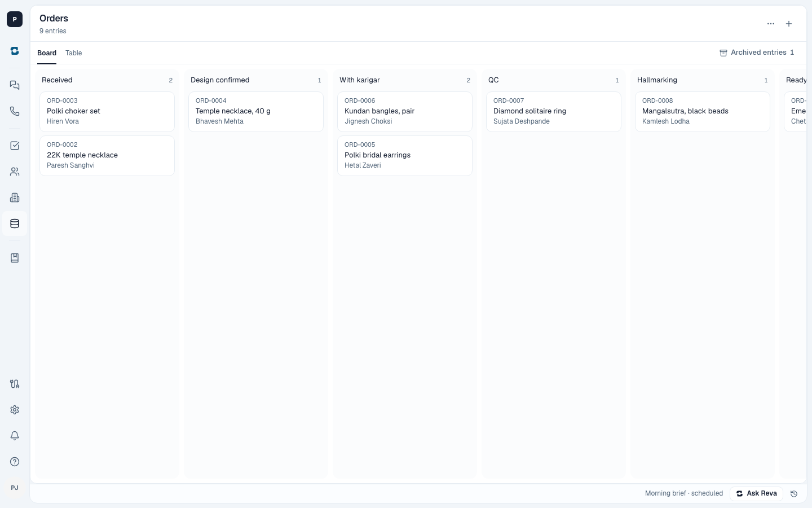Open the companies building sidebar icon

coord(15,198)
